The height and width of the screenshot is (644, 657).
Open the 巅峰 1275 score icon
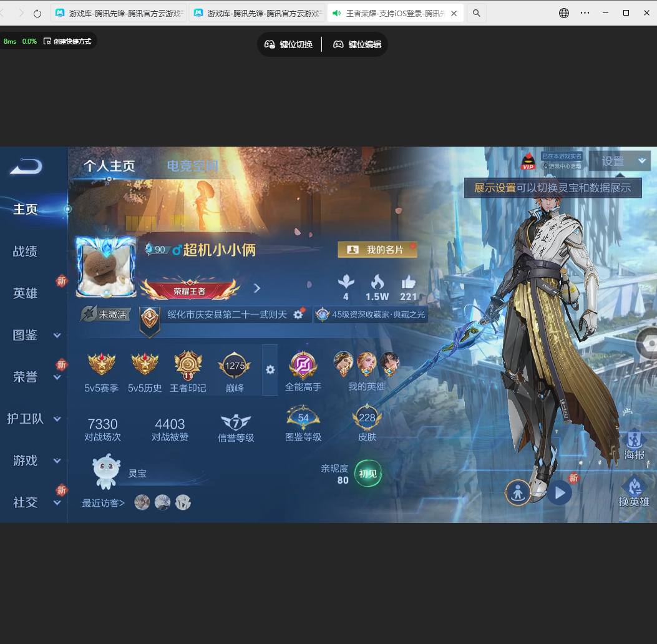click(234, 365)
